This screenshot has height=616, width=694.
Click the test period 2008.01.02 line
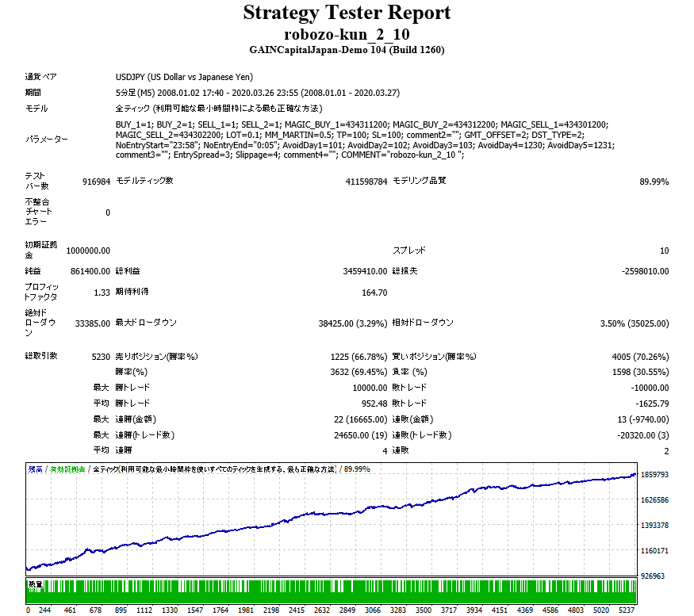pyautogui.click(x=258, y=93)
